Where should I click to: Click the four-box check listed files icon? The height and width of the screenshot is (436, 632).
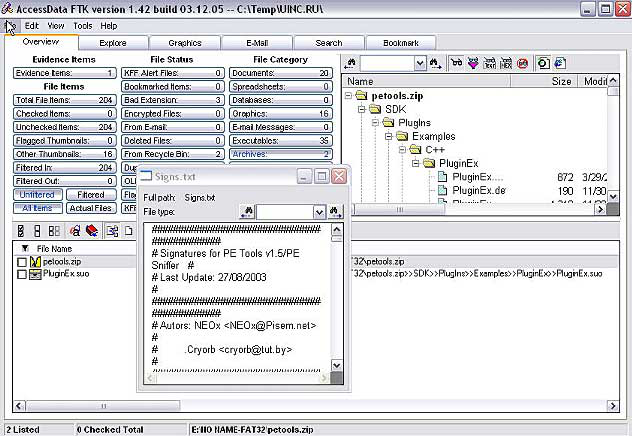(x=54, y=231)
